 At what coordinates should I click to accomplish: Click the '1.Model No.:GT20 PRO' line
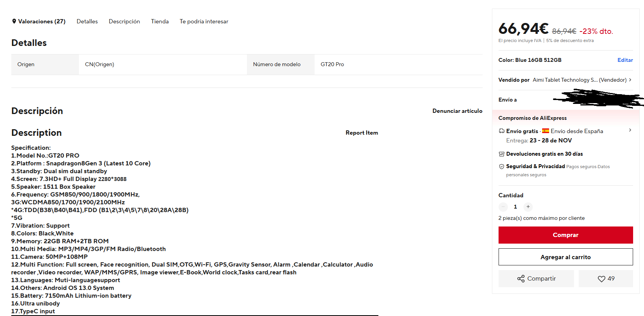coord(45,156)
